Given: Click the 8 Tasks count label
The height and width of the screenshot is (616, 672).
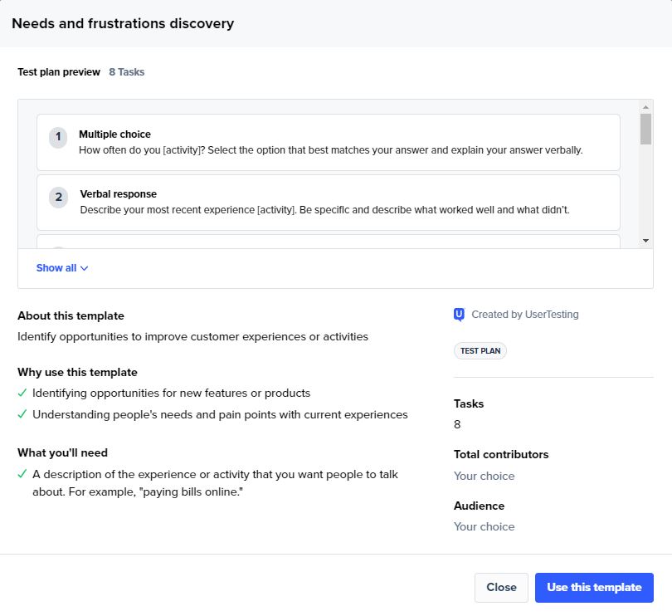Looking at the screenshot, I should pyautogui.click(x=126, y=72).
